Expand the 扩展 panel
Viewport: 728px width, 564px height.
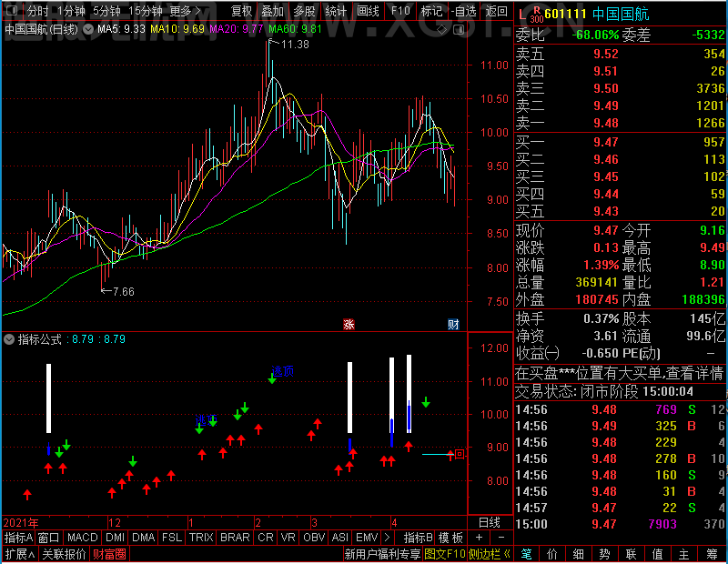[x=20, y=554]
